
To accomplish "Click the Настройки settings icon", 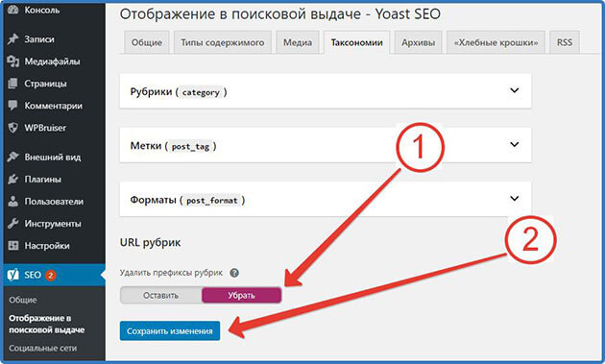I will pyautogui.click(x=12, y=246).
